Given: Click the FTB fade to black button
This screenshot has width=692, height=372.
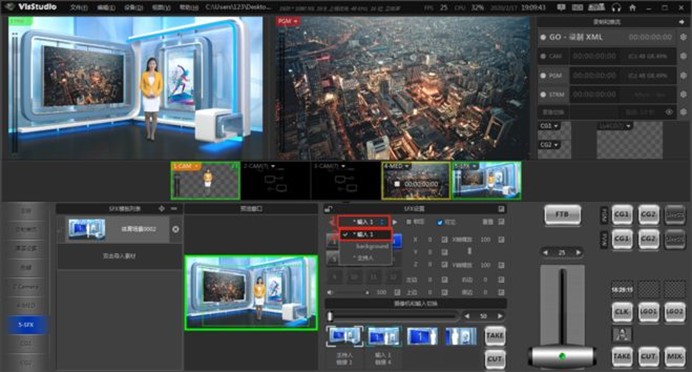Looking at the screenshot, I should click(x=562, y=215).
